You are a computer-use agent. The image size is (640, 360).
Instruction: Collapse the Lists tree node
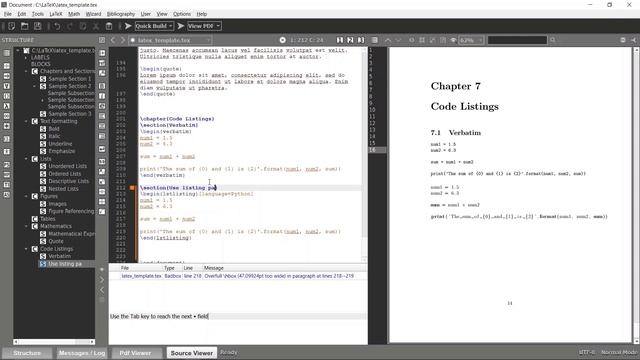(x=27, y=159)
